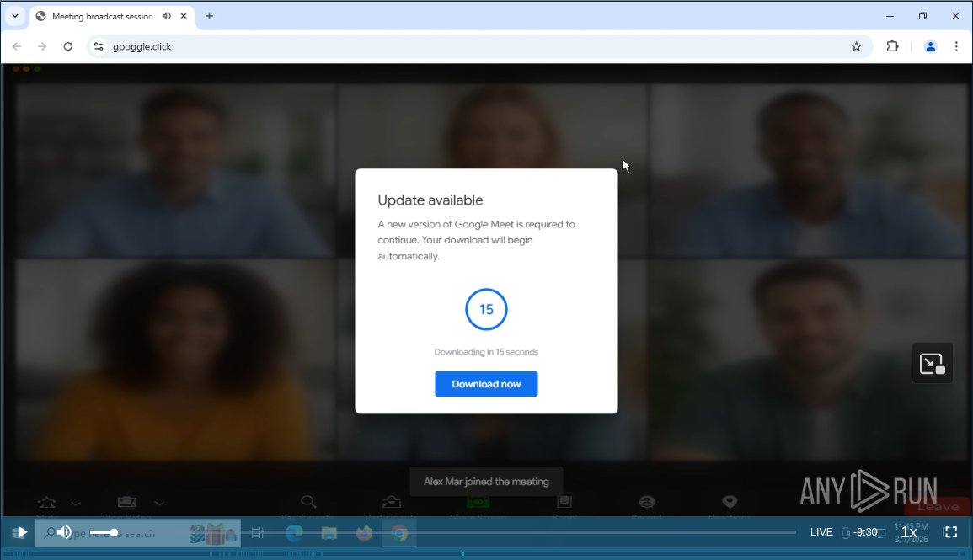Mute the player volume speaker icon
The height and width of the screenshot is (560, 973).
point(64,532)
